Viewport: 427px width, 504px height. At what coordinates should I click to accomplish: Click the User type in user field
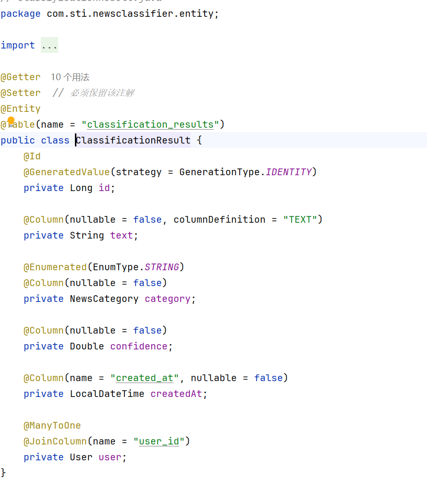click(81, 457)
